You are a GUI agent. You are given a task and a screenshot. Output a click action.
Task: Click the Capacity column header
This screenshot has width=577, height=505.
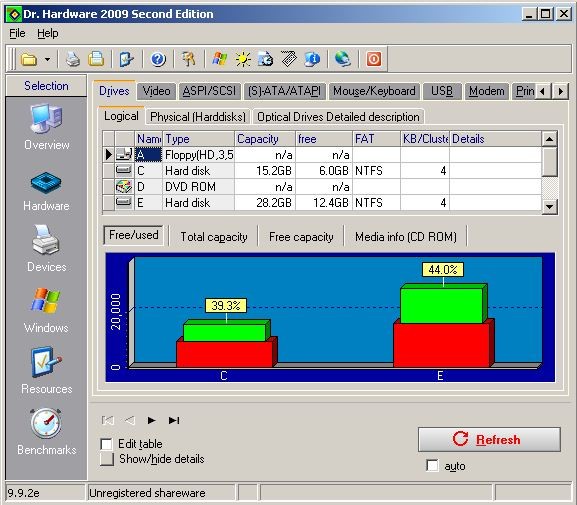click(x=265, y=139)
